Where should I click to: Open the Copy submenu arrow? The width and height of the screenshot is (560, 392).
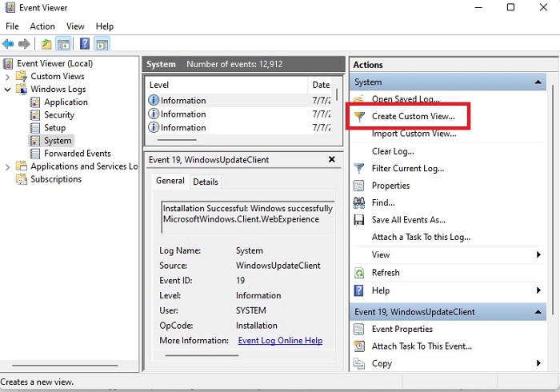pos(538,363)
